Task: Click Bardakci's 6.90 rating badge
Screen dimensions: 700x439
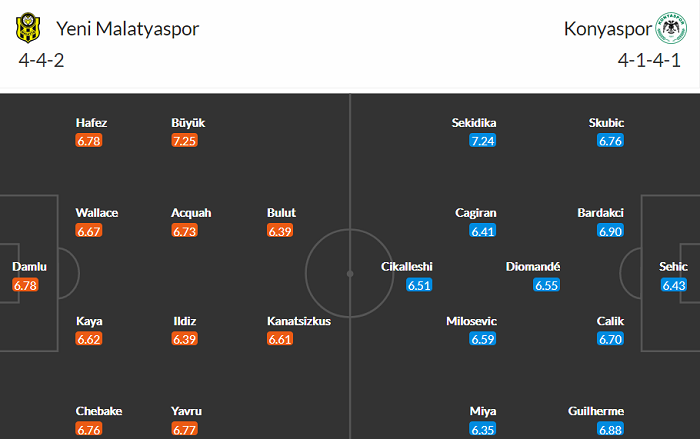Action: [611, 232]
